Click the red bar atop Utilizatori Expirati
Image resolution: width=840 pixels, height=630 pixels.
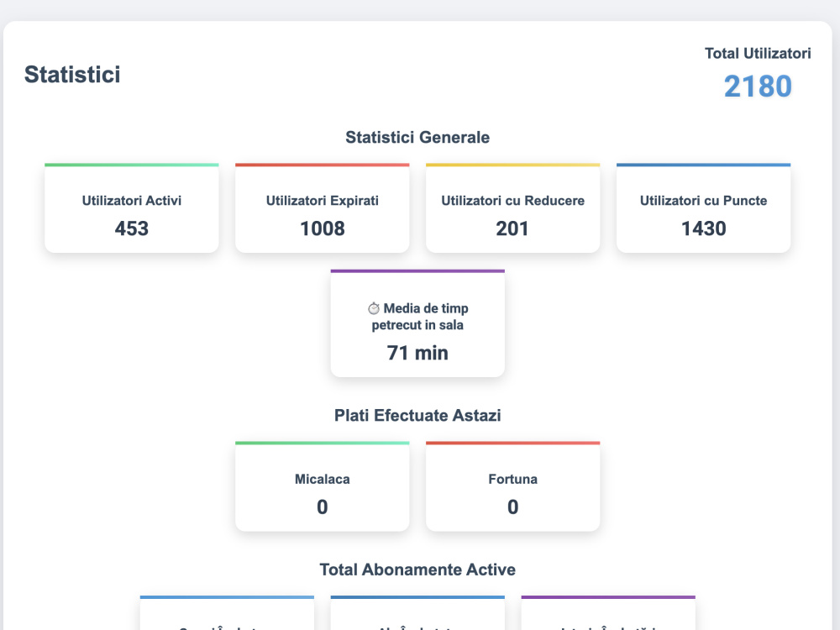pyautogui.click(x=323, y=165)
